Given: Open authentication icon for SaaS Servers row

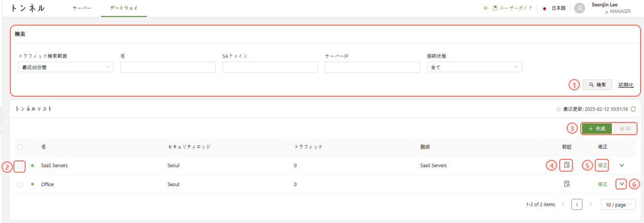Looking at the screenshot, I should [567, 165].
